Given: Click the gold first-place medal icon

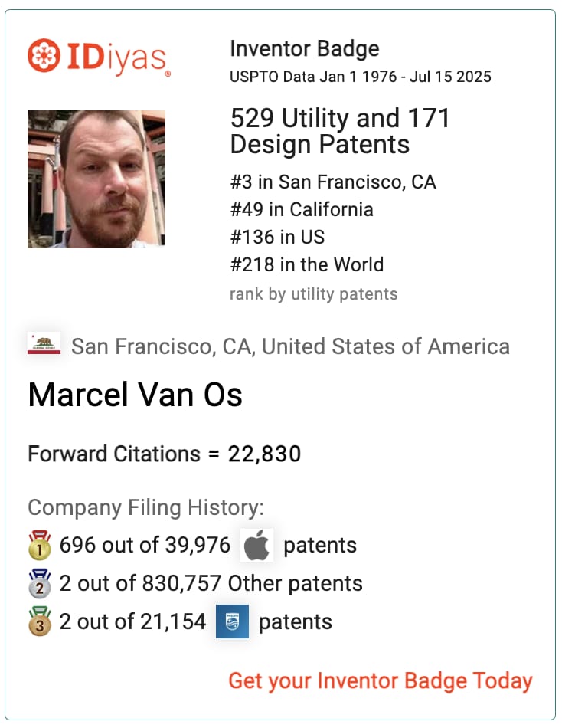Looking at the screenshot, I should coord(40,545).
